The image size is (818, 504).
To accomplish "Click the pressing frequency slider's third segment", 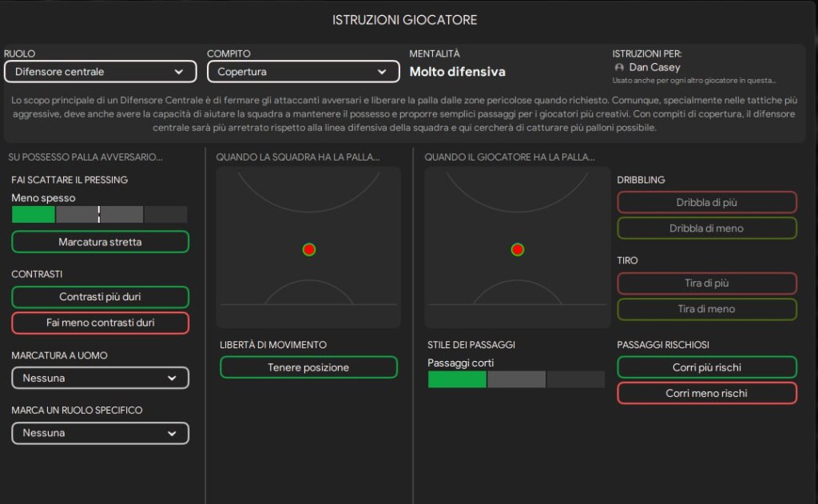I will click(x=121, y=214).
